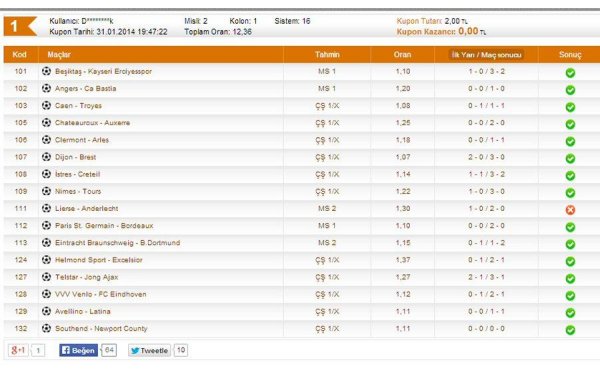Click Kupon Tarihi 31.01.2014 text
This screenshot has height=385, width=600.
[108, 32]
